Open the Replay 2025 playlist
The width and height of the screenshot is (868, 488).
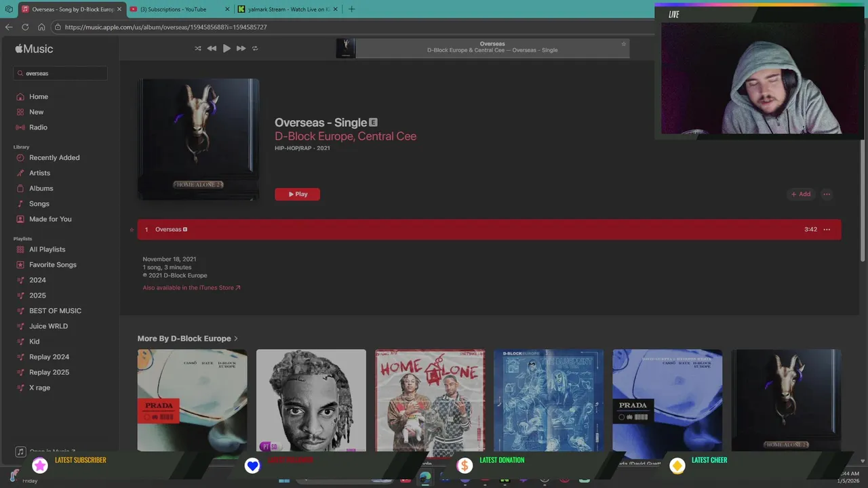(49, 372)
